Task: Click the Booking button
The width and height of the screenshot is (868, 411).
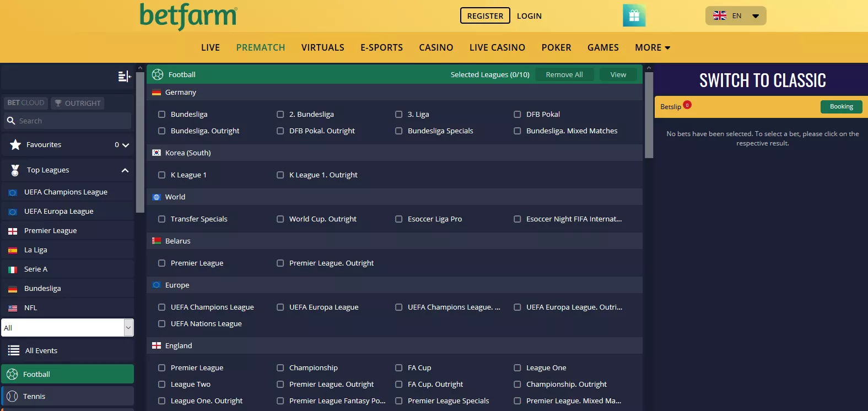Action: (841, 106)
